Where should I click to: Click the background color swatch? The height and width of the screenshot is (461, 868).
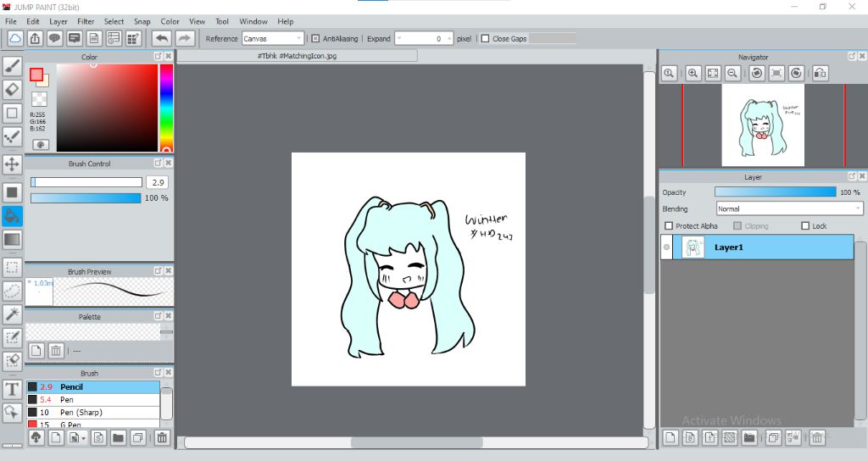(x=46, y=82)
